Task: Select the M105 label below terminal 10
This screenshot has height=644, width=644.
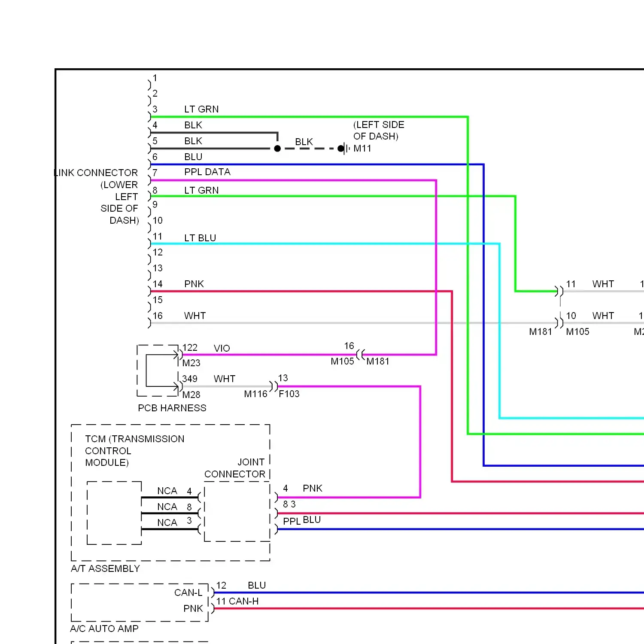Action: 578,331
